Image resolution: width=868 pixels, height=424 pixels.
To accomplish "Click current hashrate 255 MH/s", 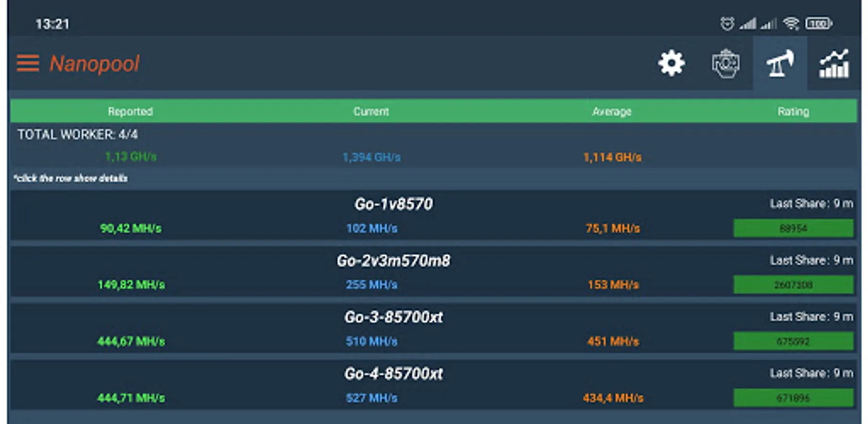I will tap(372, 285).
